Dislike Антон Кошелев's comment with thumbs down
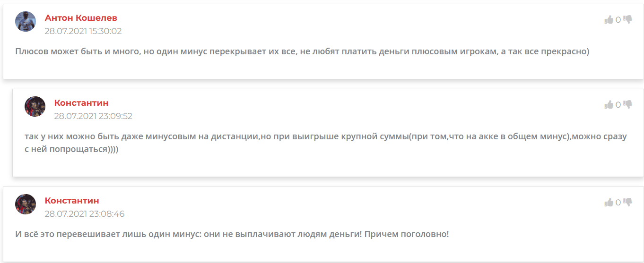 pos(628,19)
